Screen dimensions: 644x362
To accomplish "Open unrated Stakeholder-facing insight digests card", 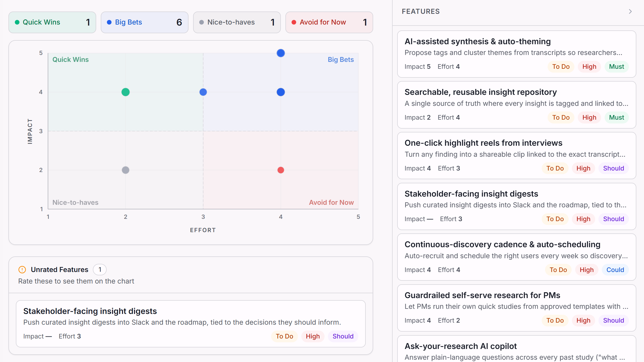I will pyautogui.click(x=191, y=324).
